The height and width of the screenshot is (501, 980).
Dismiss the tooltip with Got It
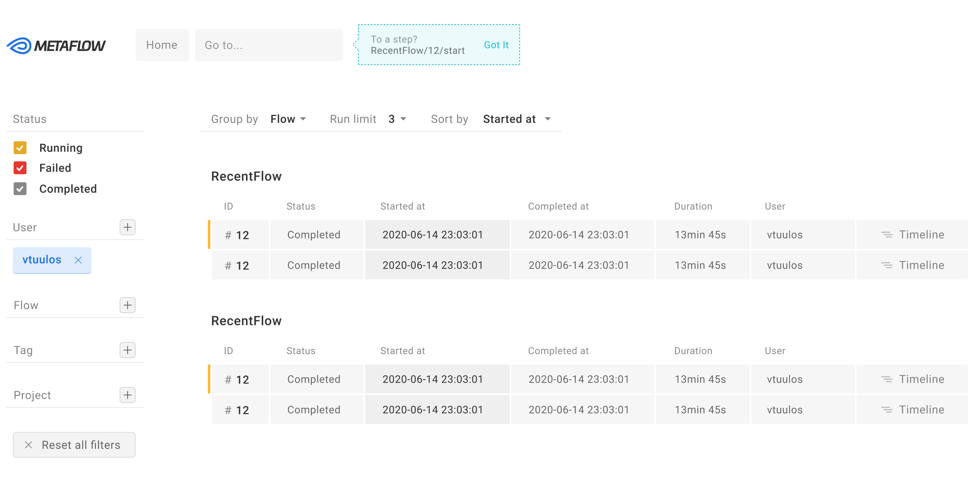coord(496,45)
